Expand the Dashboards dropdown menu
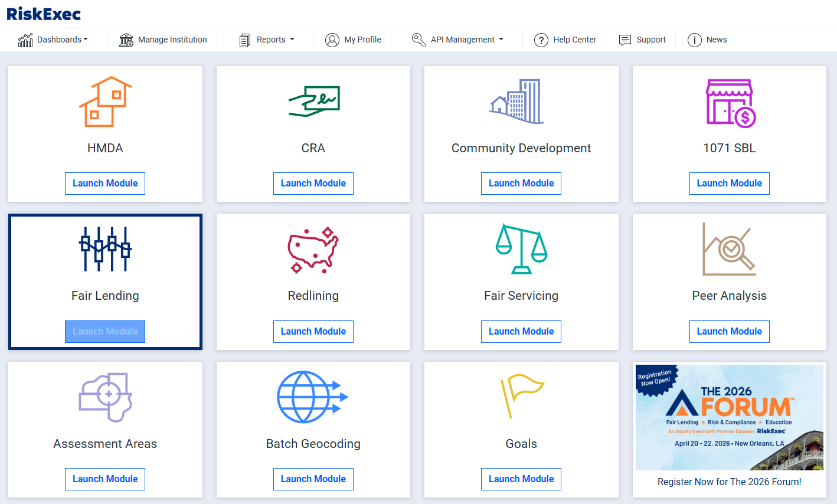Viewport: 837px width, 504px height. pyautogui.click(x=54, y=40)
